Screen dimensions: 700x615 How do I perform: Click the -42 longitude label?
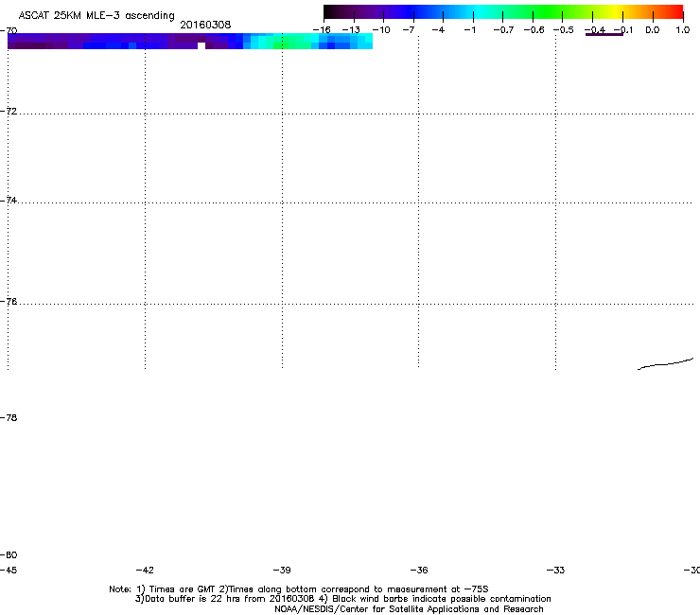(x=145, y=570)
